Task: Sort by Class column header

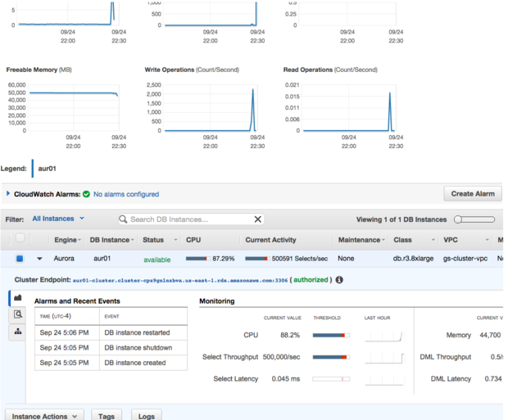Action: coord(414,240)
